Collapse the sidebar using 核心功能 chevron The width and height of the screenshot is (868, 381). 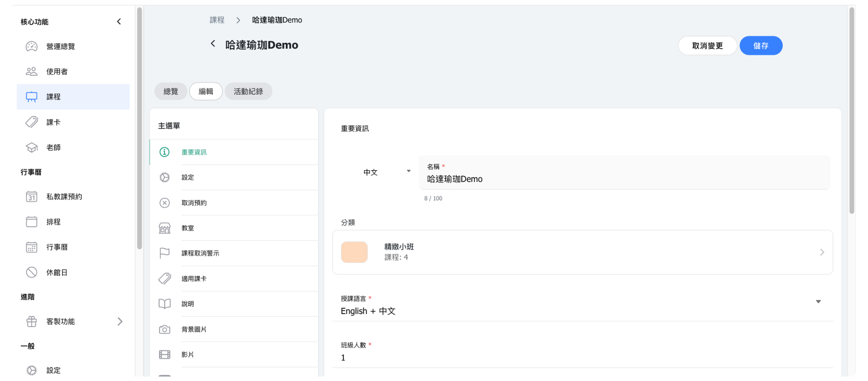119,22
